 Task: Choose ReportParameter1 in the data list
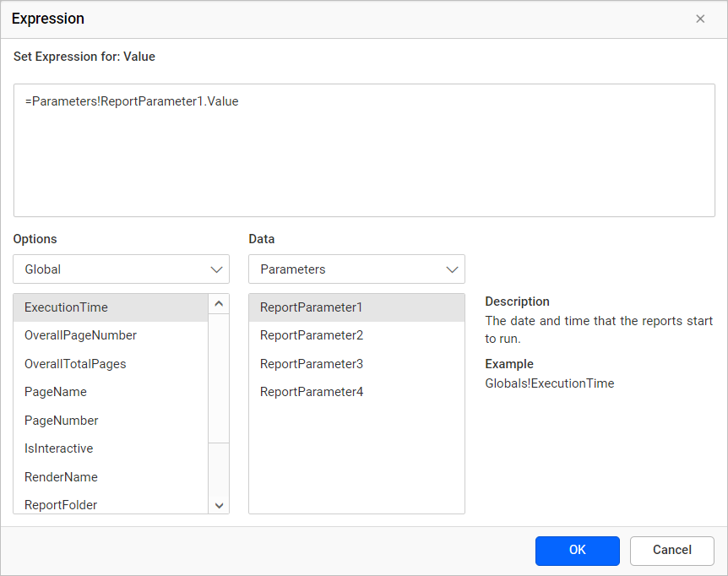point(356,307)
